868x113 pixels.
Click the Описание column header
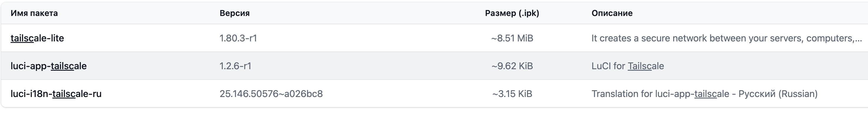pos(612,13)
